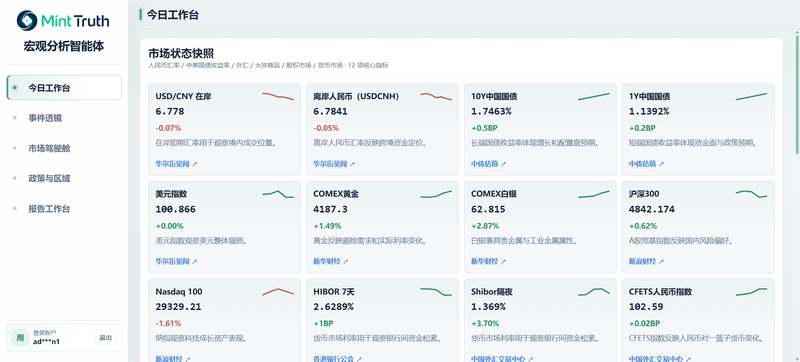Click the +1.49% change value
The height and width of the screenshot is (362, 800).
[328, 226]
